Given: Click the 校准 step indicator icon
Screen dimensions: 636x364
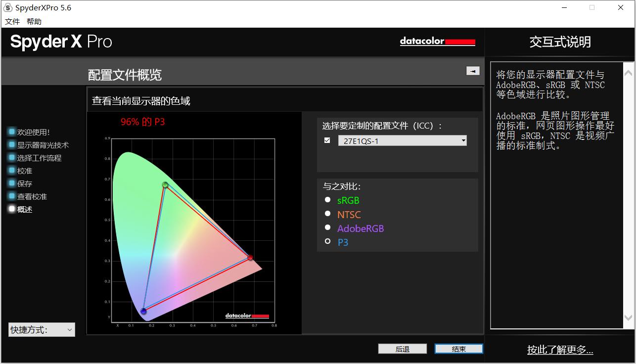Looking at the screenshot, I should [x=12, y=171].
